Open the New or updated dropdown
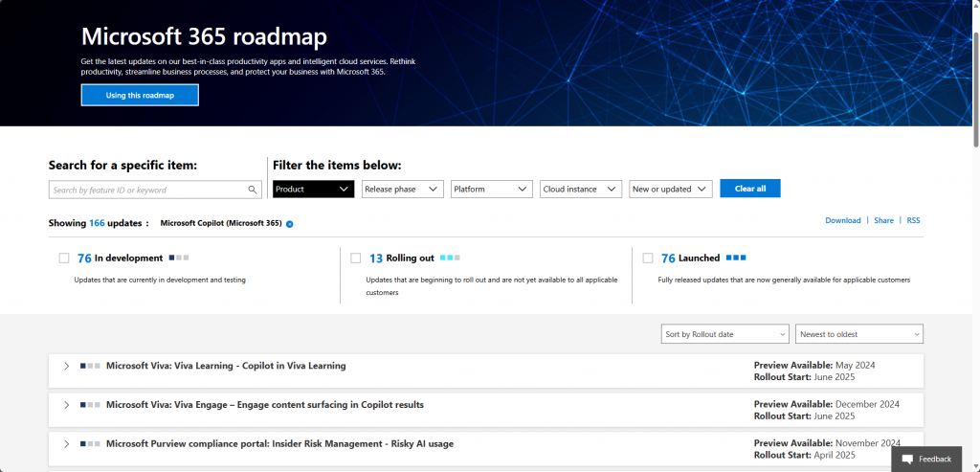This screenshot has width=980, height=472. [671, 189]
